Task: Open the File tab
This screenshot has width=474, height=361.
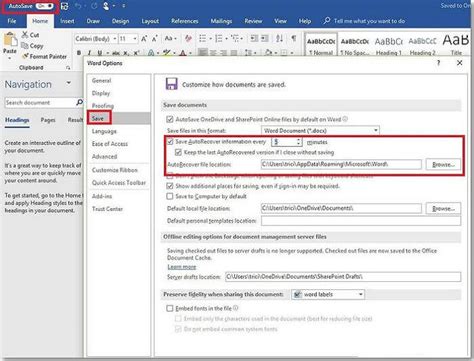Action: tap(12, 21)
